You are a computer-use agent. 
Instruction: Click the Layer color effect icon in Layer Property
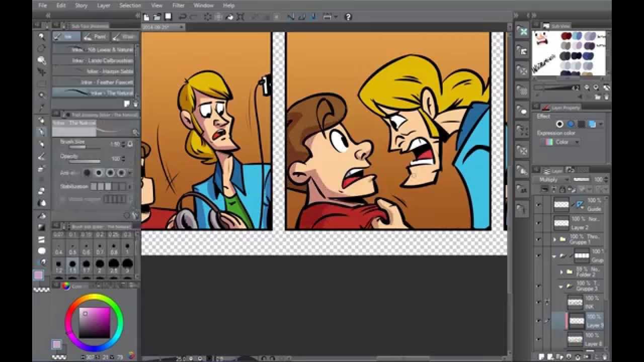pos(592,124)
